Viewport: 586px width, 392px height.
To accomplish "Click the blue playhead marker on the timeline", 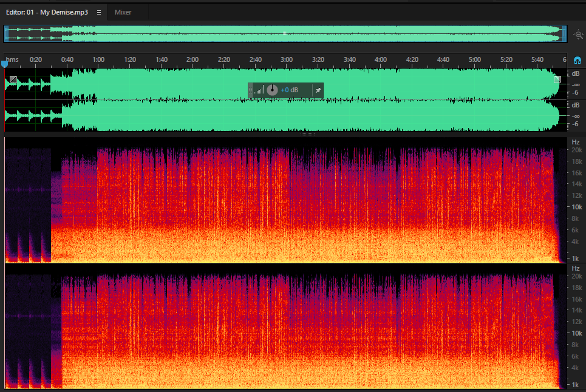I will point(4,64).
